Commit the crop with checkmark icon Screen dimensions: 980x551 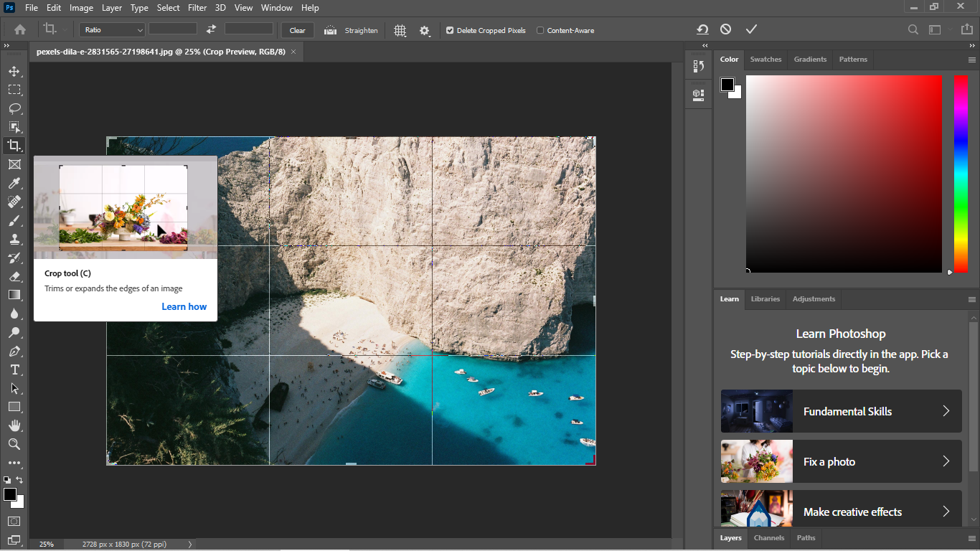coord(751,29)
